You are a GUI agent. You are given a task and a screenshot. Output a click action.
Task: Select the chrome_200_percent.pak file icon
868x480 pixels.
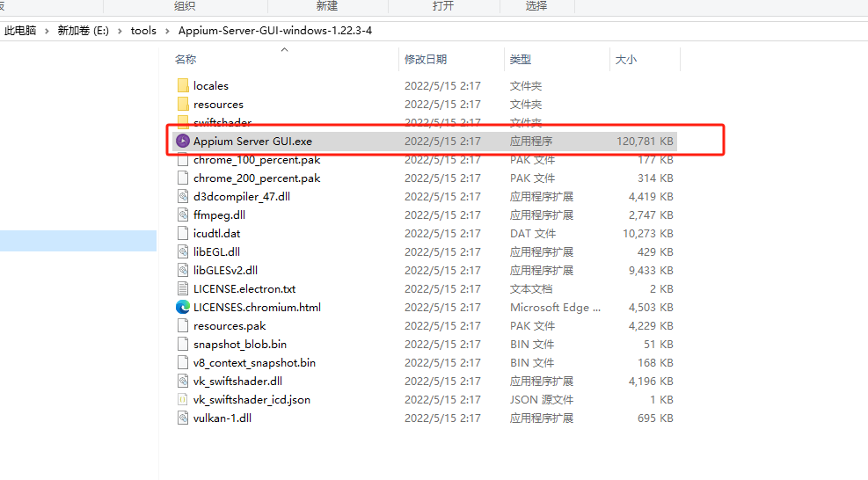(x=183, y=178)
